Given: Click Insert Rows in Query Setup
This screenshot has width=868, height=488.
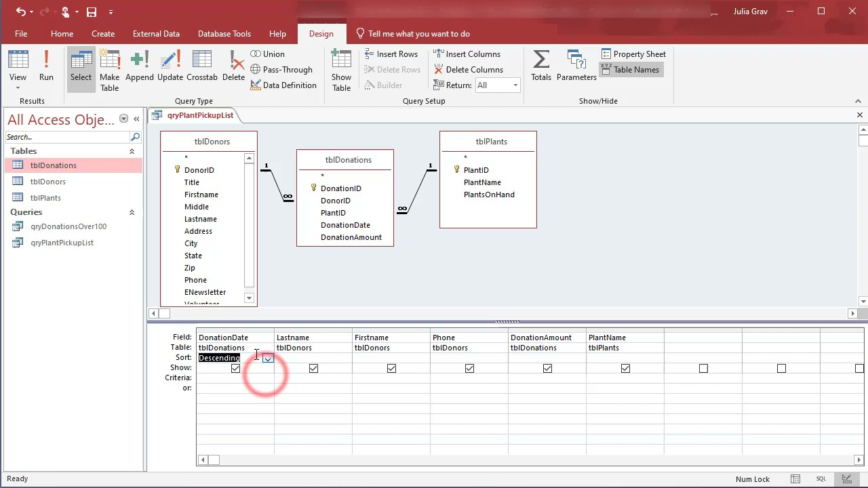Looking at the screenshot, I should [x=391, y=54].
